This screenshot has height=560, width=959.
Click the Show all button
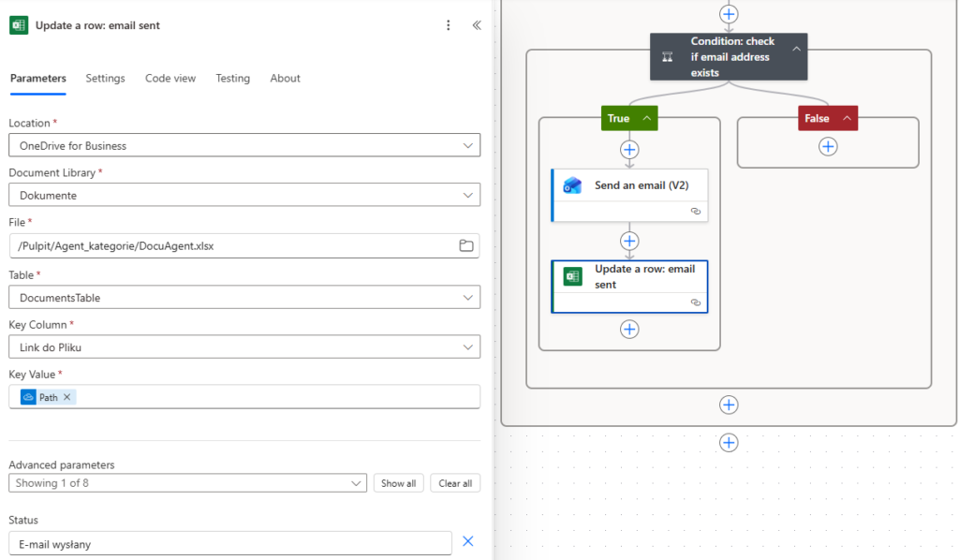pyautogui.click(x=399, y=483)
